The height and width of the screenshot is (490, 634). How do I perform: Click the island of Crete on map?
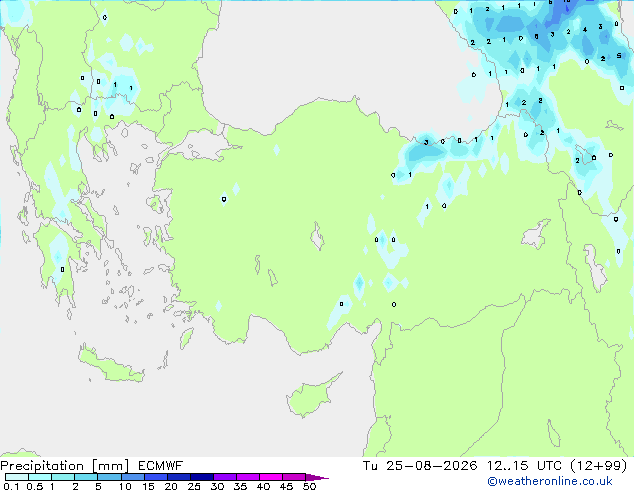(x=111, y=363)
